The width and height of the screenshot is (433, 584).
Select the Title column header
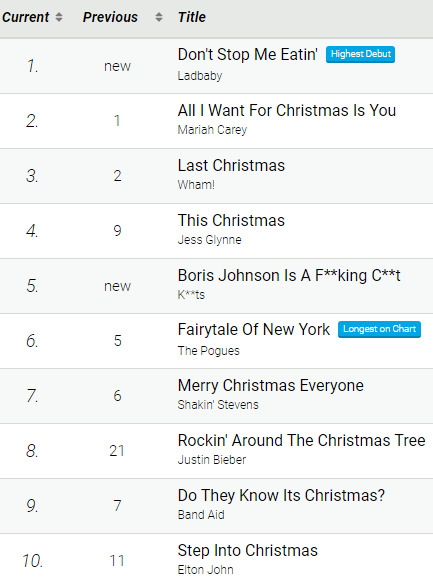pos(192,17)
